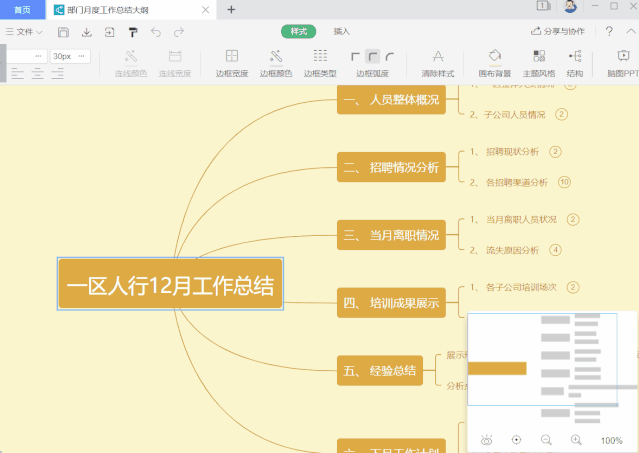This screenshot has width=639, height=453.
Task: Click the zoom out magnifier icon
Action: point(546,440)
